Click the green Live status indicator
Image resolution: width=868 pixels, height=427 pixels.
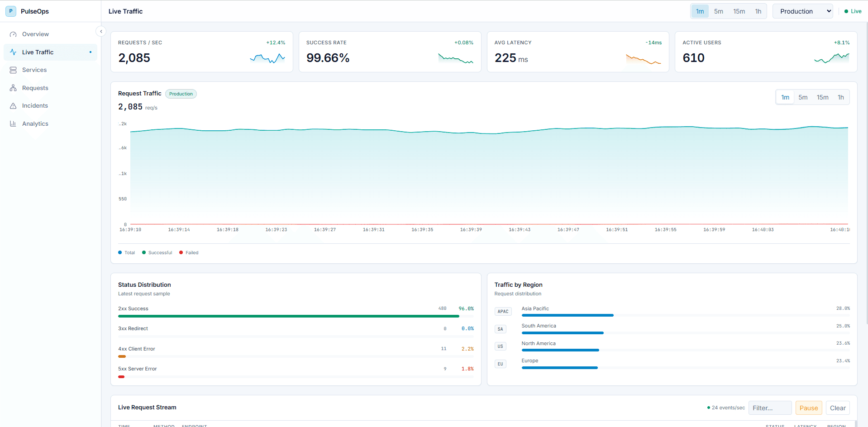click(853, 11)
